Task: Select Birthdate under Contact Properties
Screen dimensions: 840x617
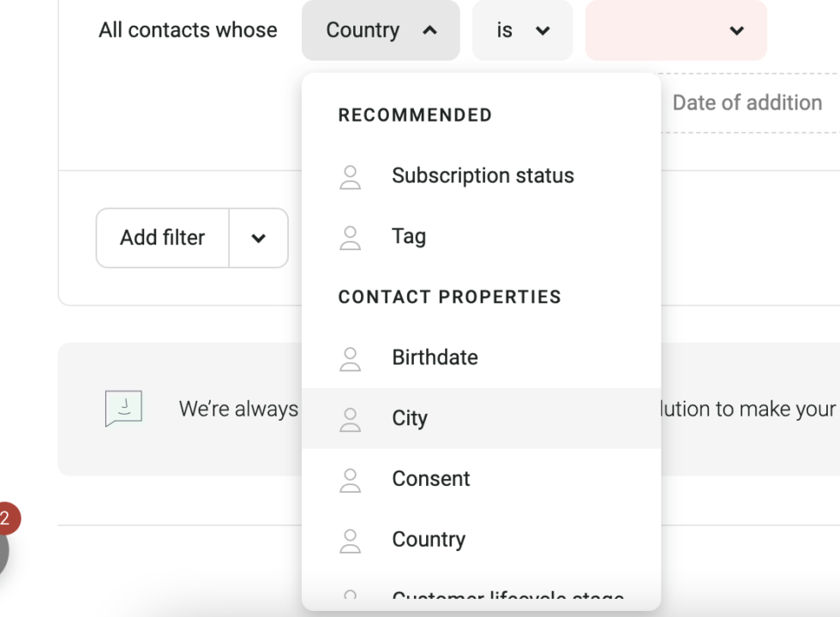Action: 435,358
